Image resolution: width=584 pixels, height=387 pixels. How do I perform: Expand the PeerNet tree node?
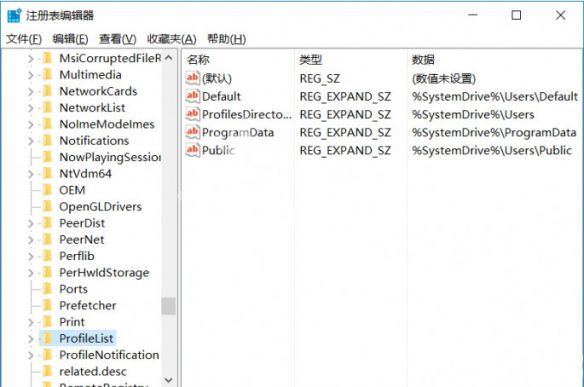[x=31, y=240]
